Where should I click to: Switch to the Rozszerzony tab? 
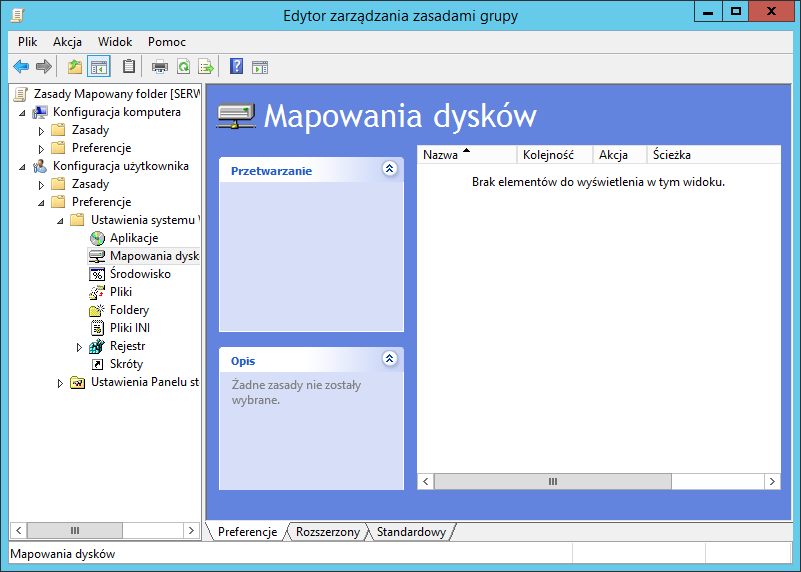327,532
